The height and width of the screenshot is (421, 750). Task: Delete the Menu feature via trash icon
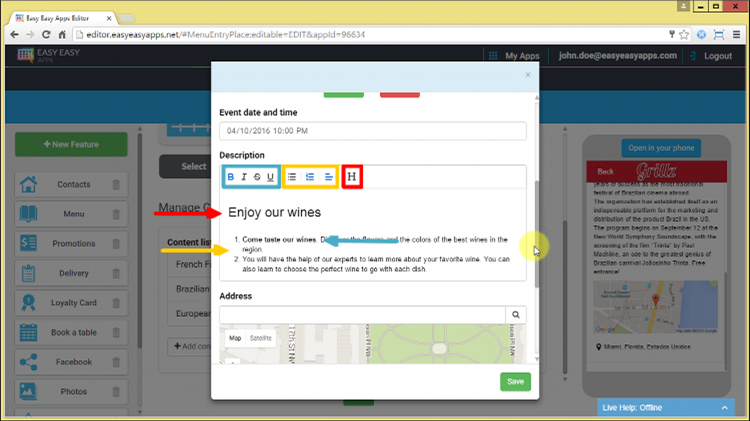(x=116, y=214)
